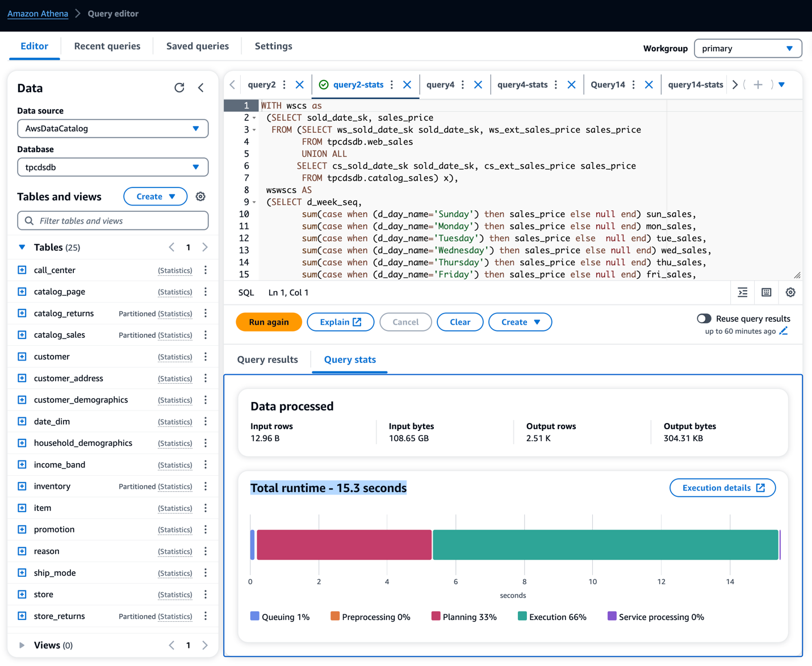Select the Query stats tab
The width and height of the screenshot is (812, 666).
tap(350, 359)
